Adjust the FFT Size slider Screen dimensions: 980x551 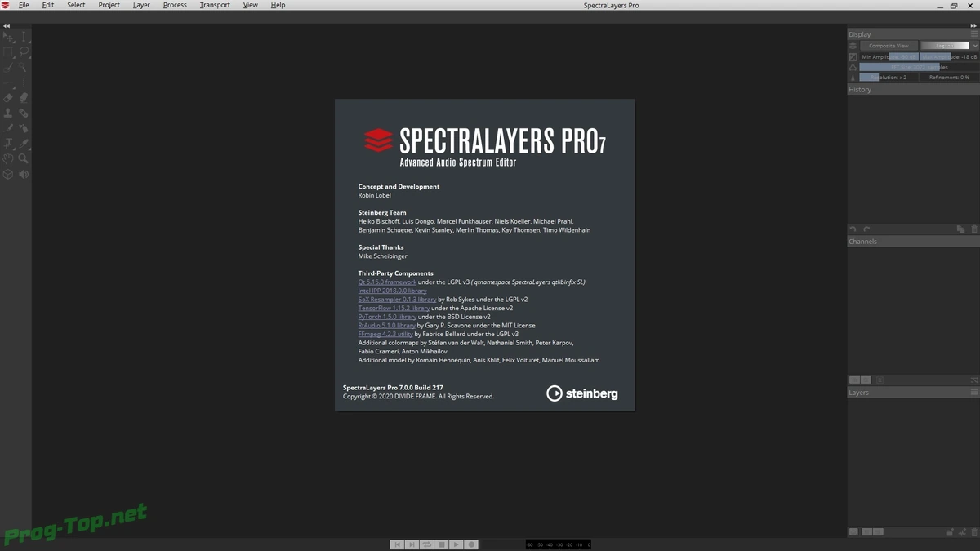pos(918,67)
